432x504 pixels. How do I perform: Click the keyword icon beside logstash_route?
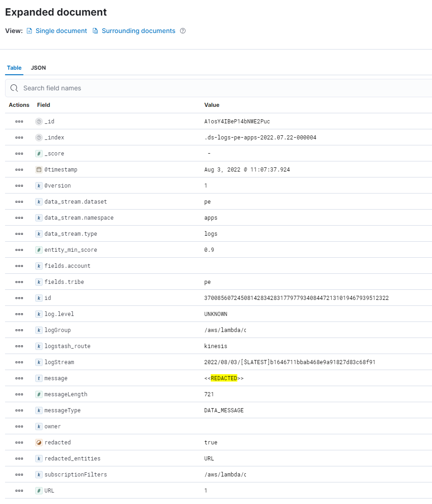39,346
